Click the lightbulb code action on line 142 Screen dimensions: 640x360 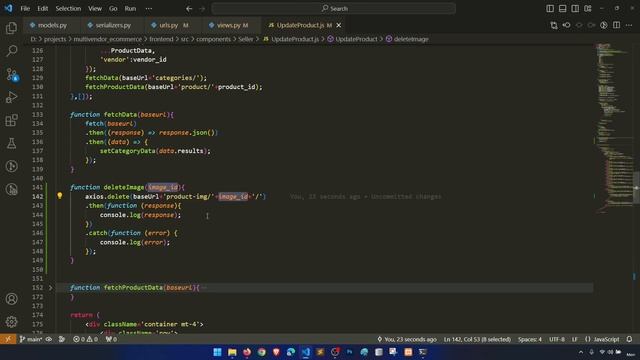tap(60, 196)
